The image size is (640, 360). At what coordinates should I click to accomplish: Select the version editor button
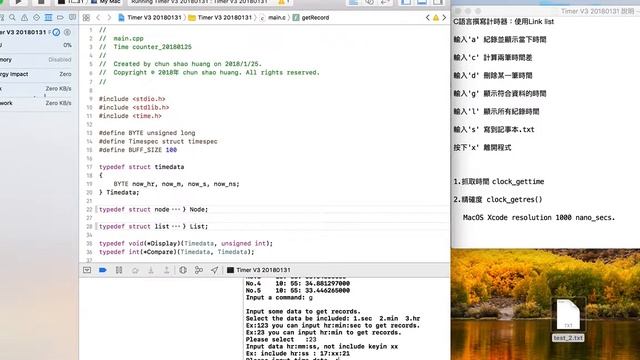385,2
